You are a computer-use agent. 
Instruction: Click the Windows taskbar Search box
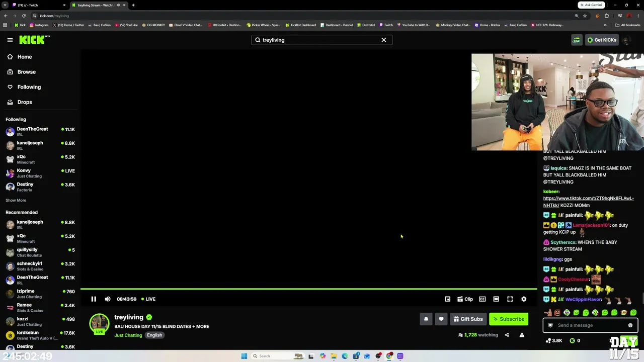[x=277, y=356]
